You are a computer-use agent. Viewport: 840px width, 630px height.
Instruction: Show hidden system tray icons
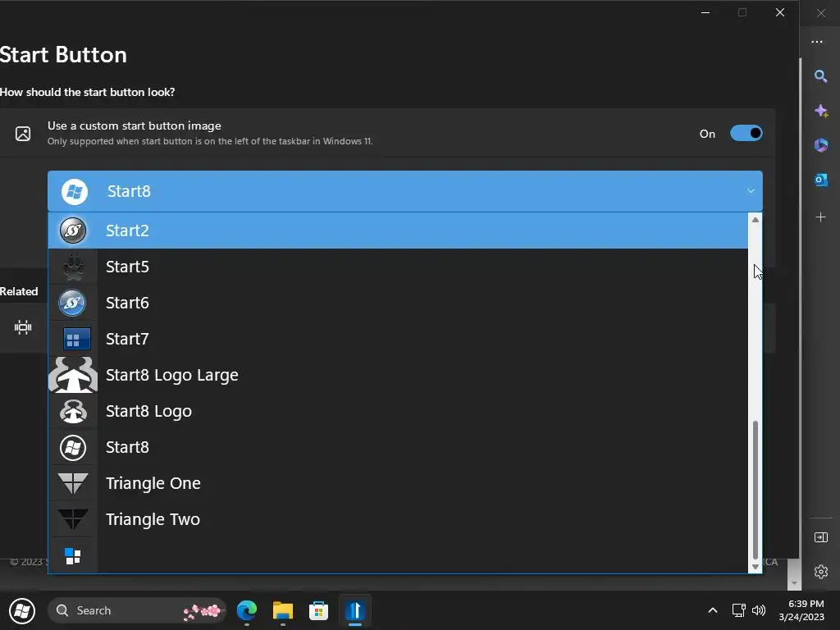[713, 610]
